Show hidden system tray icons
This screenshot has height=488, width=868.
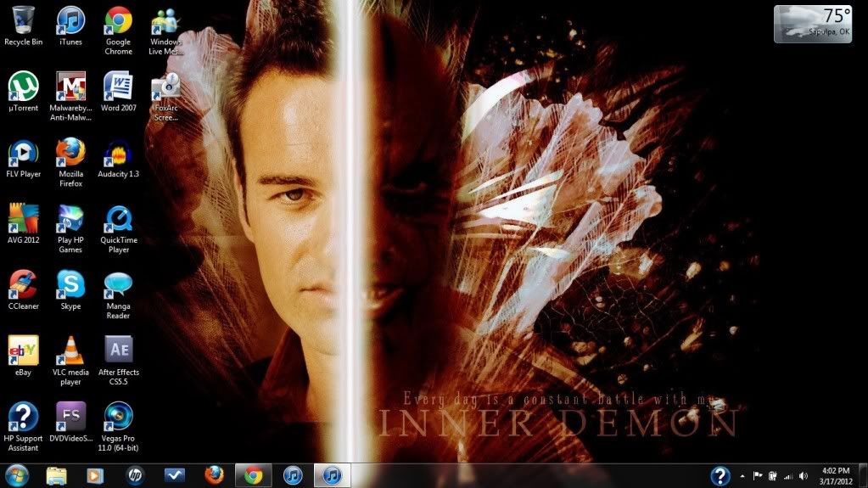743,476
